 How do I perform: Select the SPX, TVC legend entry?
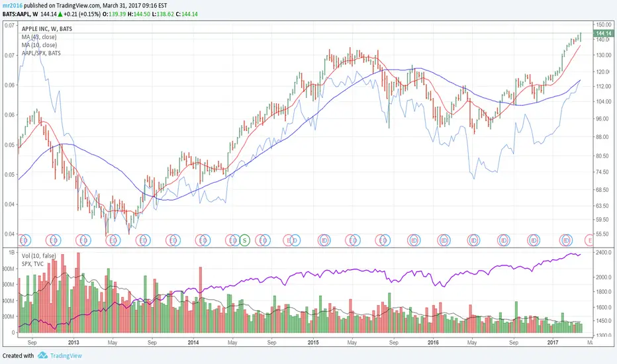coord(32,263)
